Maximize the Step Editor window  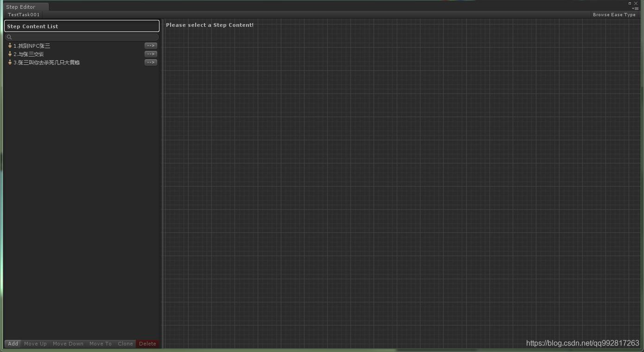[x=630, y=3]
